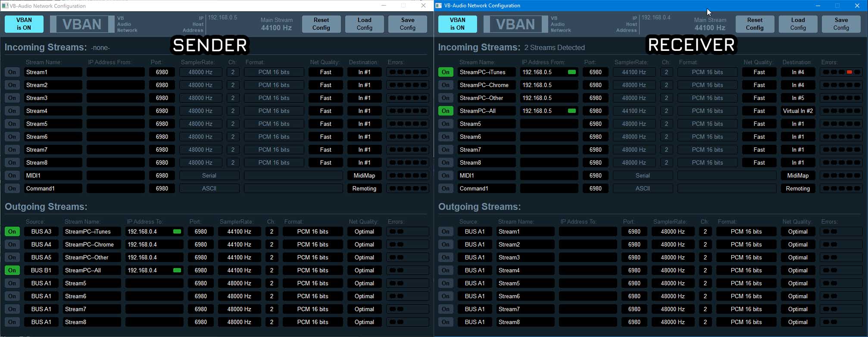
Task: Open sample rate 44100 Hz for sender StreamPC--All
Action: click(239, 270)
